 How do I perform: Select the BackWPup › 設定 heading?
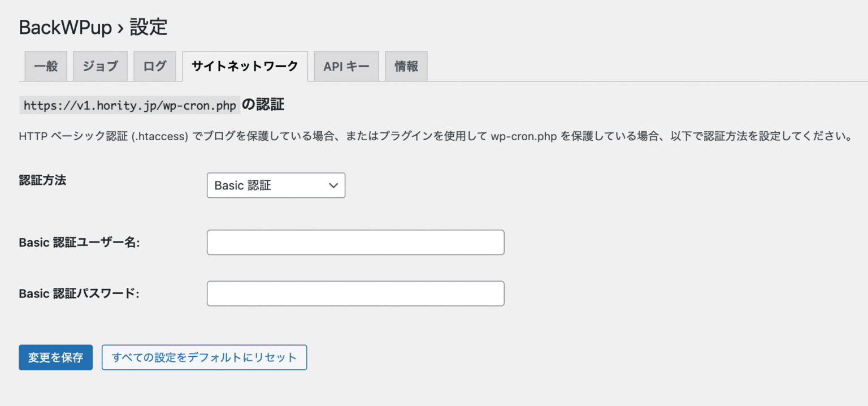pos(92,27)
